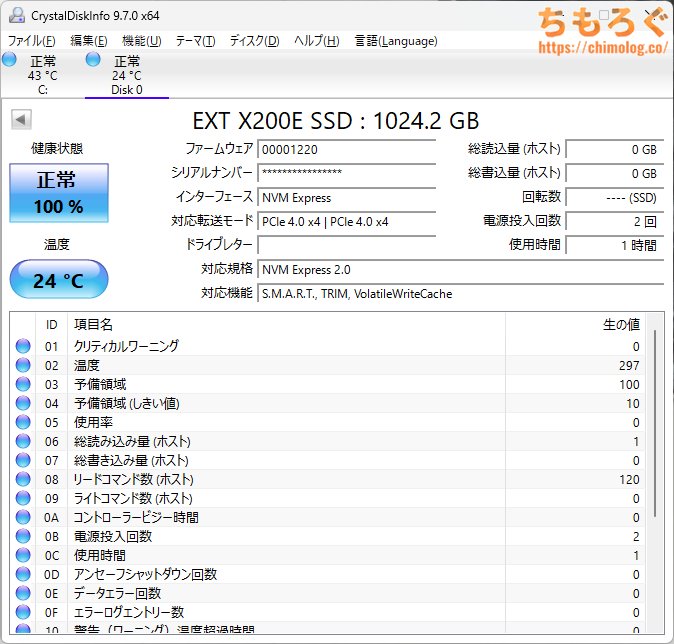
Task: Click the raw value 100 in 予備領域 row
Action: [629, 384]
